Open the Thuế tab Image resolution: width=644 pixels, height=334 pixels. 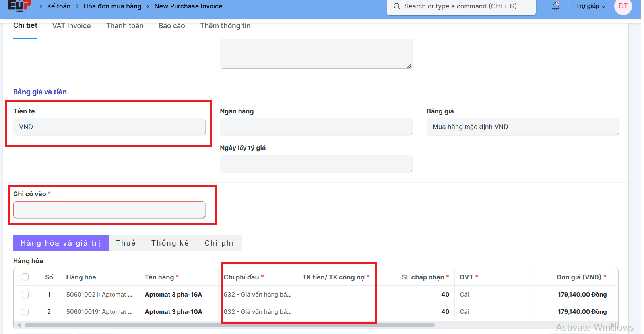pos(126,243)
